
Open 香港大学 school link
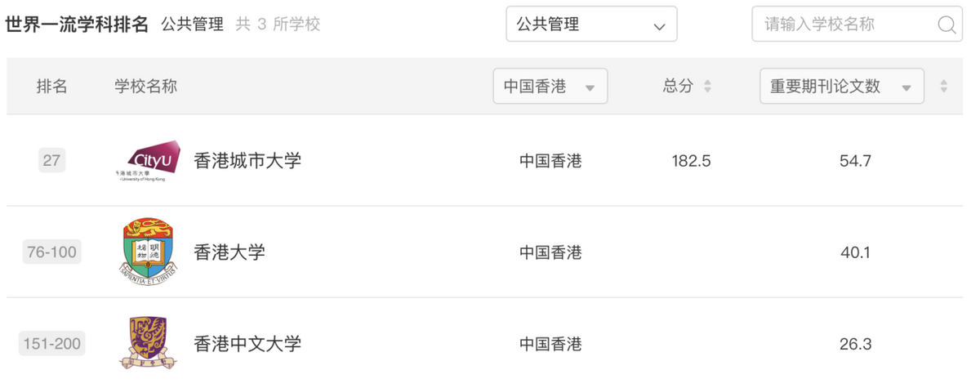pos(229,252)
